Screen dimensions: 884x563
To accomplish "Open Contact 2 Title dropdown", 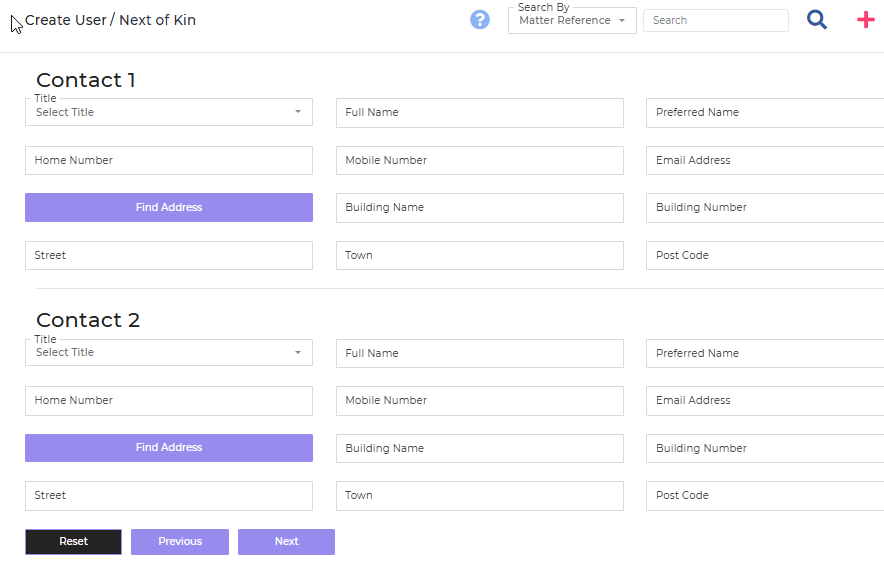I will [x=169, y=352].
